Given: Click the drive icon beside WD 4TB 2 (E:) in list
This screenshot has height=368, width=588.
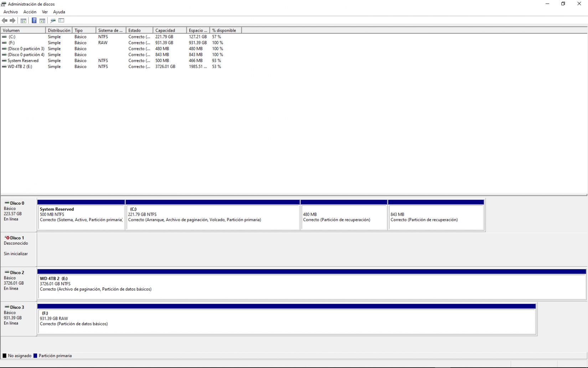Looking at the screenshot, I should pyautogui.click(x=4, y=67).
